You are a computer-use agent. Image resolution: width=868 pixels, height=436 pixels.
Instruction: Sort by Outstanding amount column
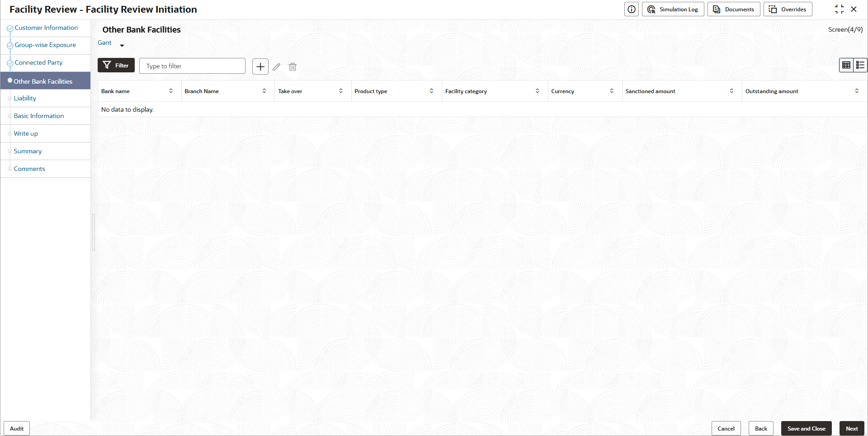(x=857, y=91)
